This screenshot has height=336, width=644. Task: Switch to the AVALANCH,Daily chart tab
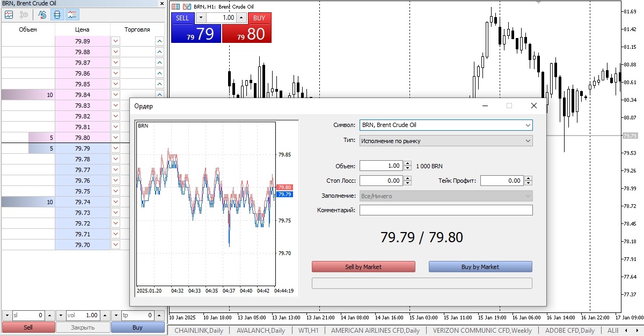click(261, 331)
